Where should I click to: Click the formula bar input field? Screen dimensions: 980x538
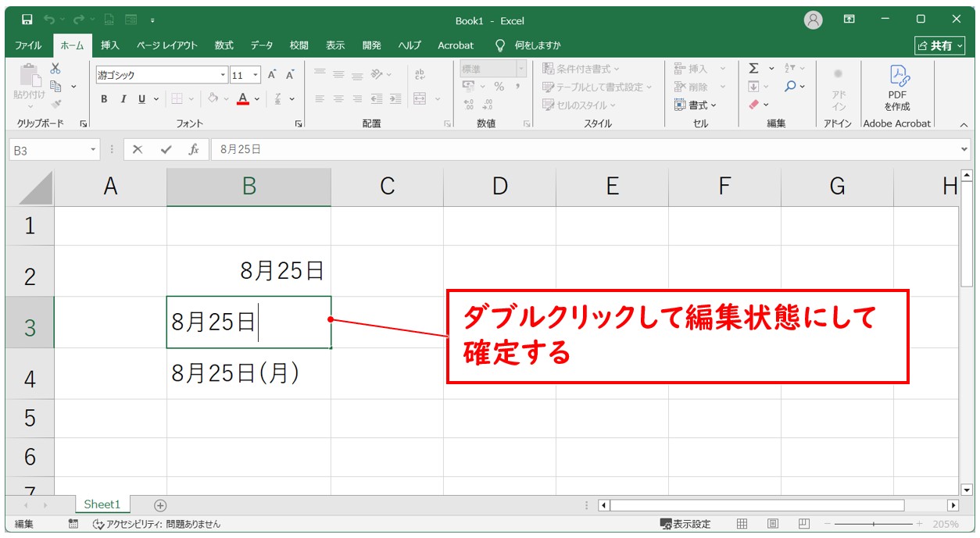point(584,149)
